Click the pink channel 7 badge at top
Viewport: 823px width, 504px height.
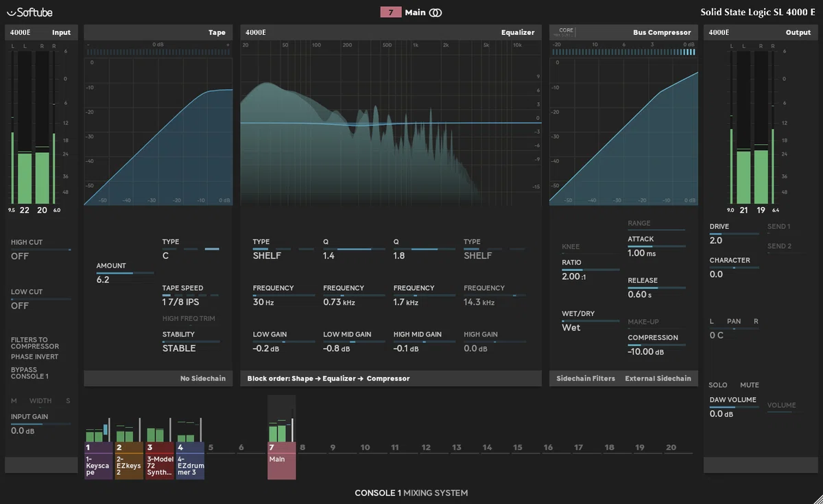pyautogui.click(x=390, y=12)
